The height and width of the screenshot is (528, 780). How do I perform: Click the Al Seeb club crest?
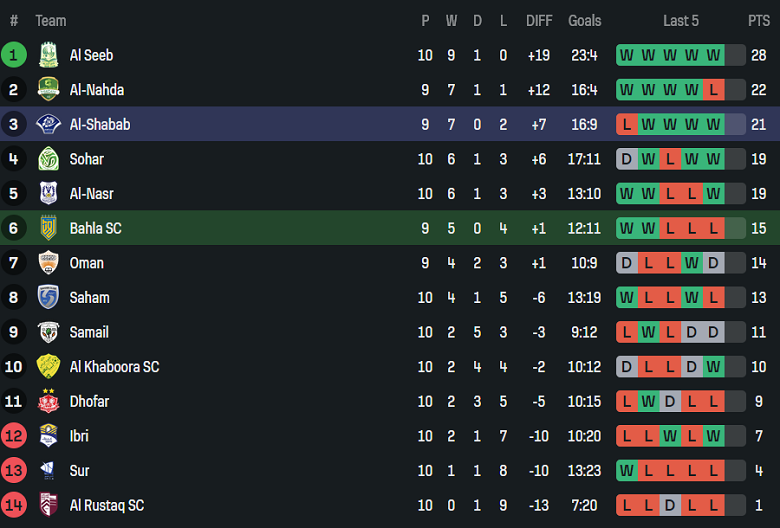click(x=48, y=55)
